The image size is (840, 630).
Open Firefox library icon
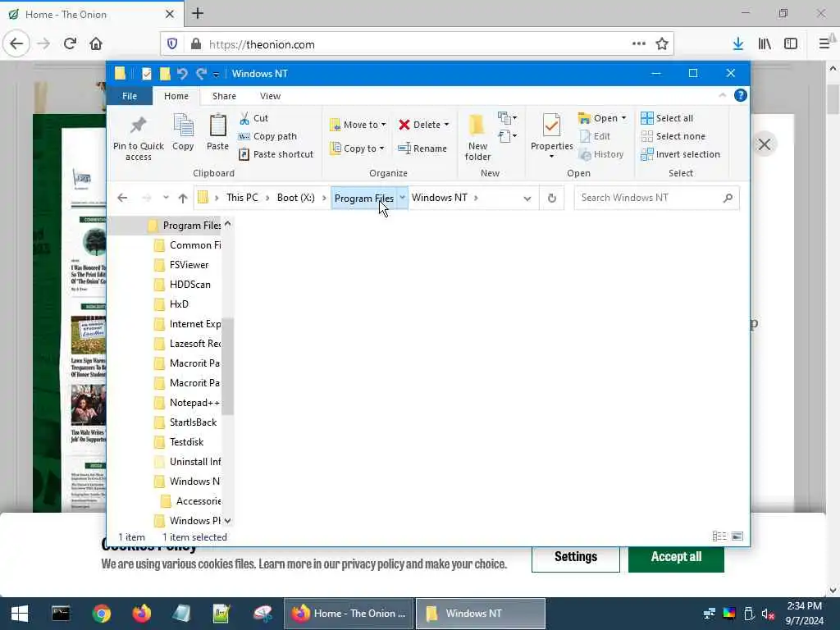[765, 44]
